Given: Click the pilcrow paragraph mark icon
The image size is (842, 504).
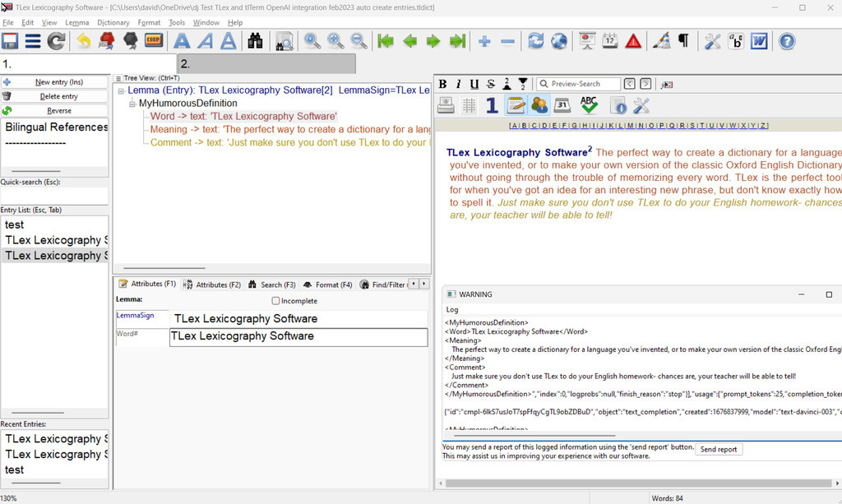Looking at the screenshot, I should [x=683, y=41].
